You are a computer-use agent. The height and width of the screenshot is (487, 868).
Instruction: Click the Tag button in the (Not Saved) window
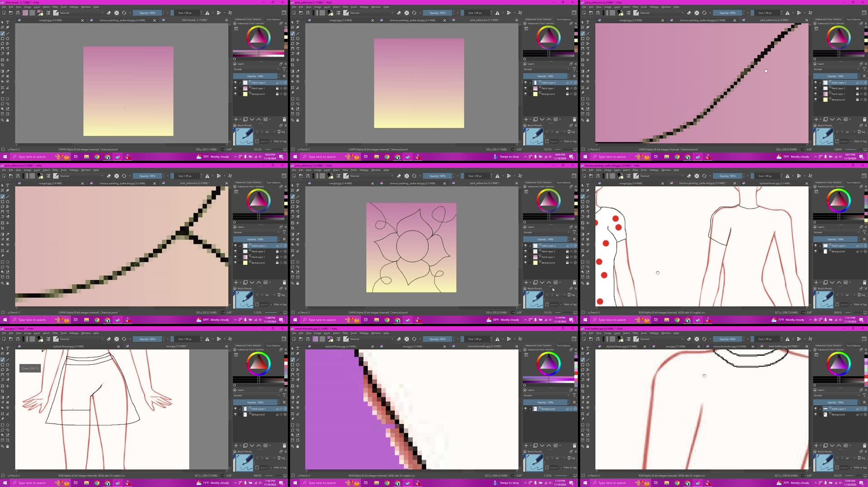pos(281,132)
